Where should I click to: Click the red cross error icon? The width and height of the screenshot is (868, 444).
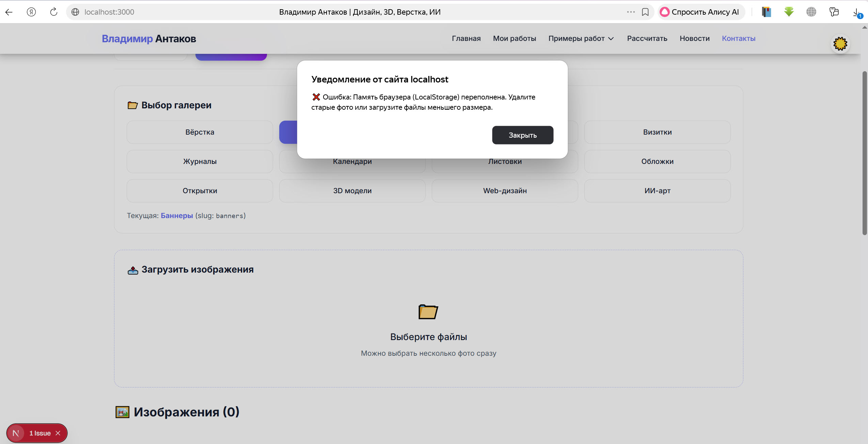tap(316, 97)
